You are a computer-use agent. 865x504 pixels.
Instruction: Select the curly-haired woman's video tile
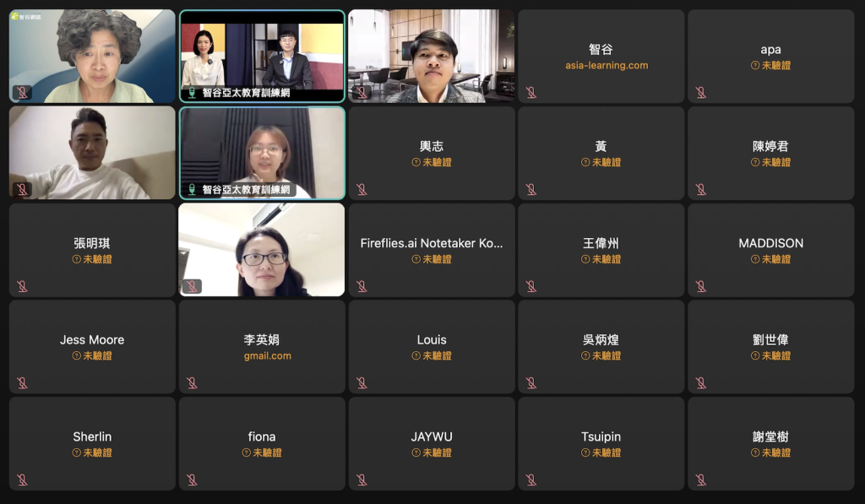point(92,57)
